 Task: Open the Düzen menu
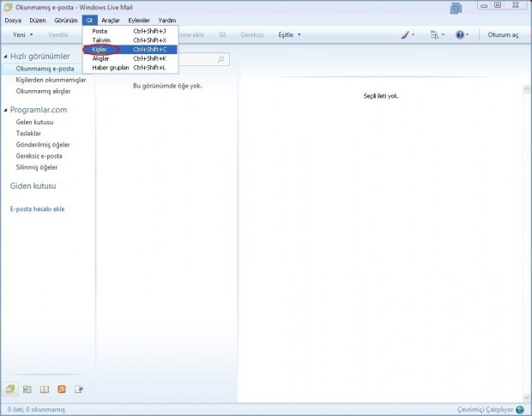[x=37, y=21]
